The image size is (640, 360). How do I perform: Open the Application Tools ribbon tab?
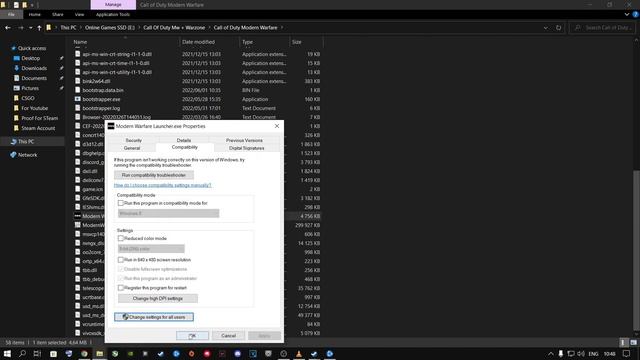(113, 14)
